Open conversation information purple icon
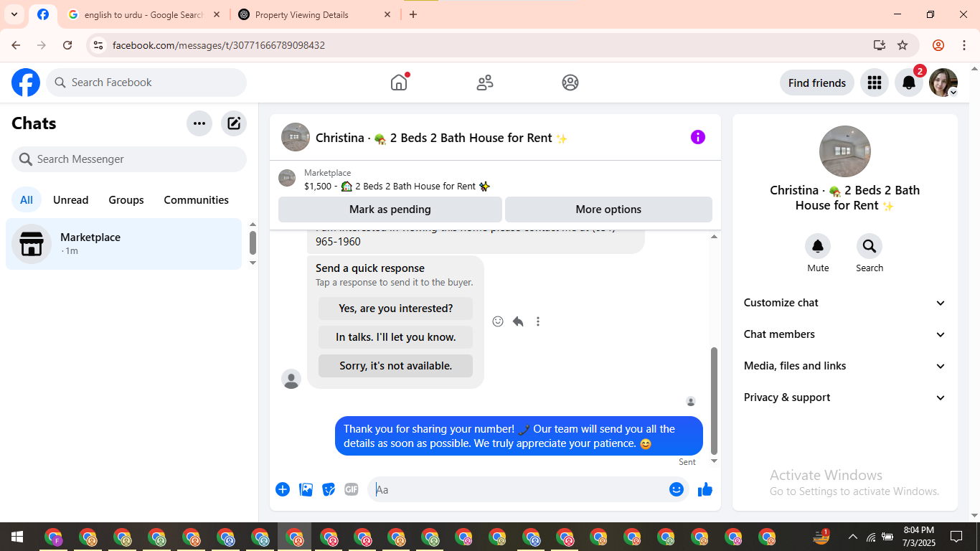The image size is (980, 551). click(698, 137)
